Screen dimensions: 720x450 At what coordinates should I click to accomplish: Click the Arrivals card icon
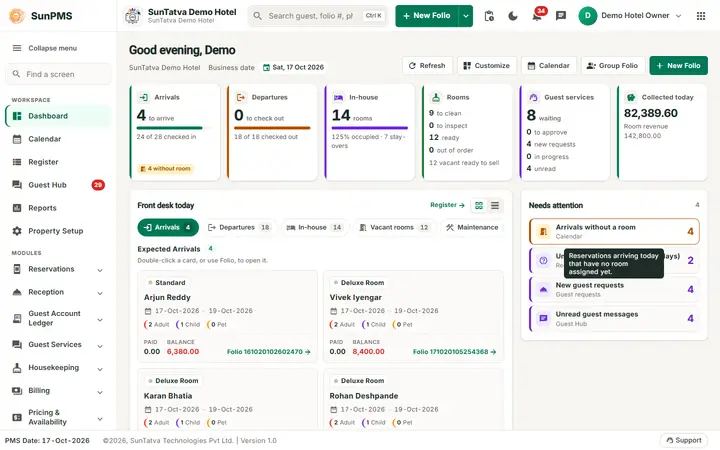pos(144,97)
